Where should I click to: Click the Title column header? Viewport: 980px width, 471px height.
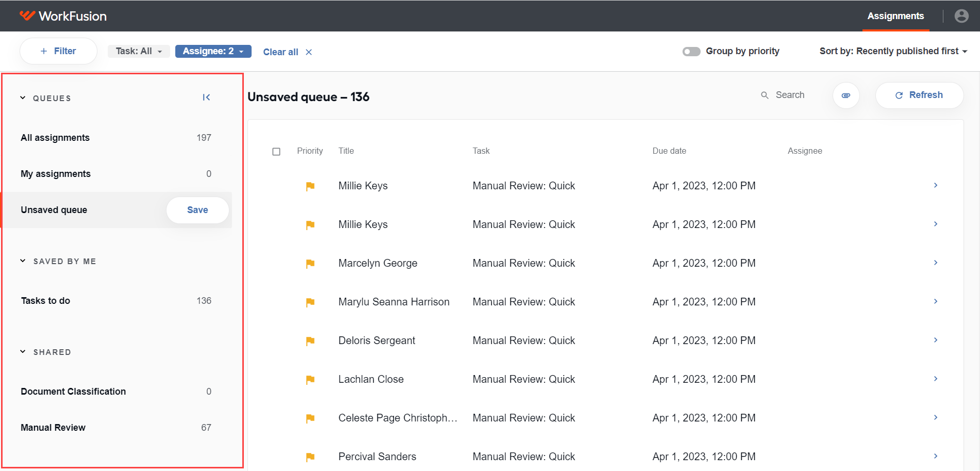346,151
